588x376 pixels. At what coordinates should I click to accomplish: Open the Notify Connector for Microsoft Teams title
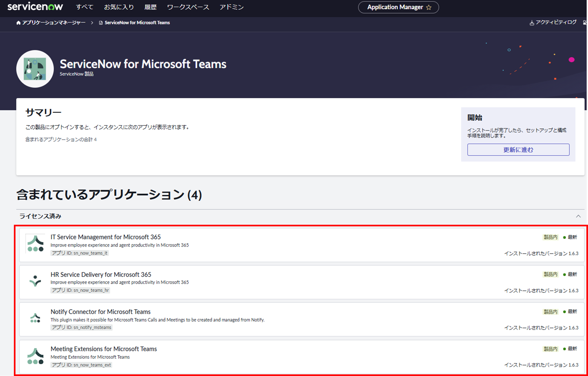coord(100,312)
